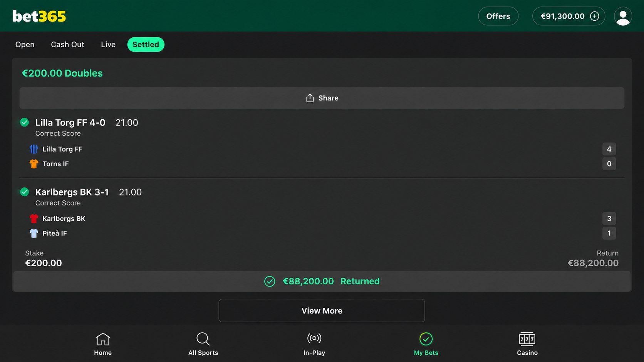Viewport: 644px width, 362px height.
Task: Click the 21.00 odds beside Karlbergs BK 3-1
Action: point(130,192)
